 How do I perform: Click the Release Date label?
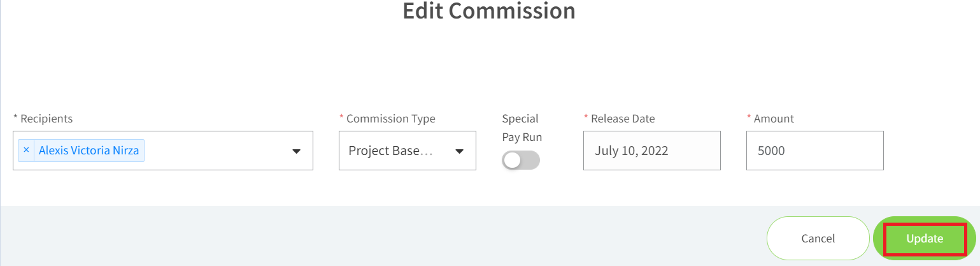coord(619,119)
